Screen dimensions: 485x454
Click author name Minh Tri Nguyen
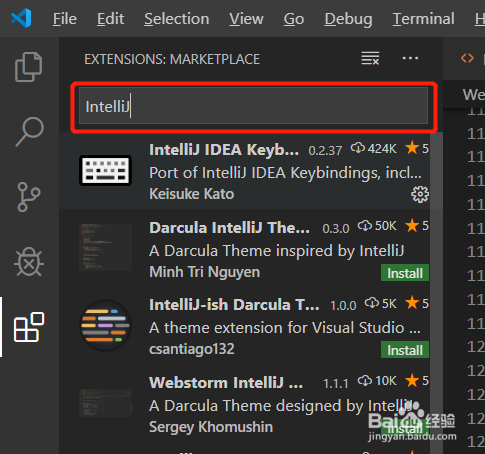204,272
